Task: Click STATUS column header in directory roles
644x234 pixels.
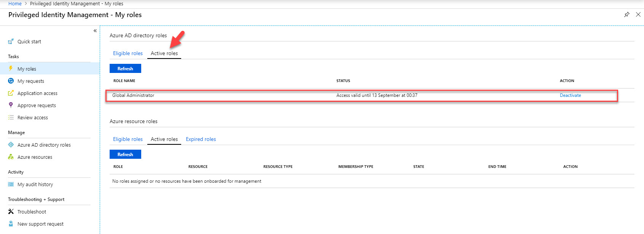Action: (x=343, y=81)
